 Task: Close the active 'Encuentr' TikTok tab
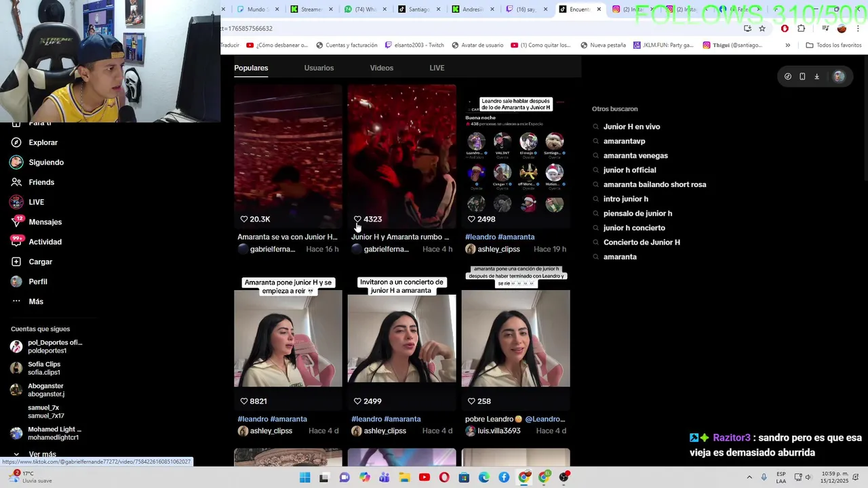coord(599,9)
